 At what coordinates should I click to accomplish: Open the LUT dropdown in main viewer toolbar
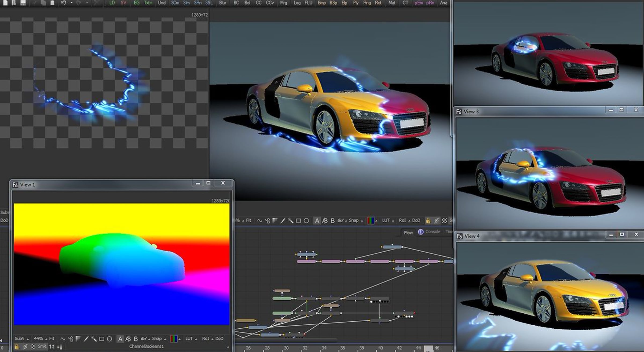click(388, 221)
